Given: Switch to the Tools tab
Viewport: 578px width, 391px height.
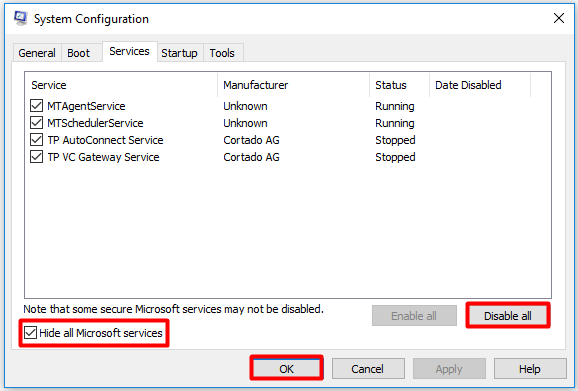Looking at the screenshot, I should pos(222,53).
